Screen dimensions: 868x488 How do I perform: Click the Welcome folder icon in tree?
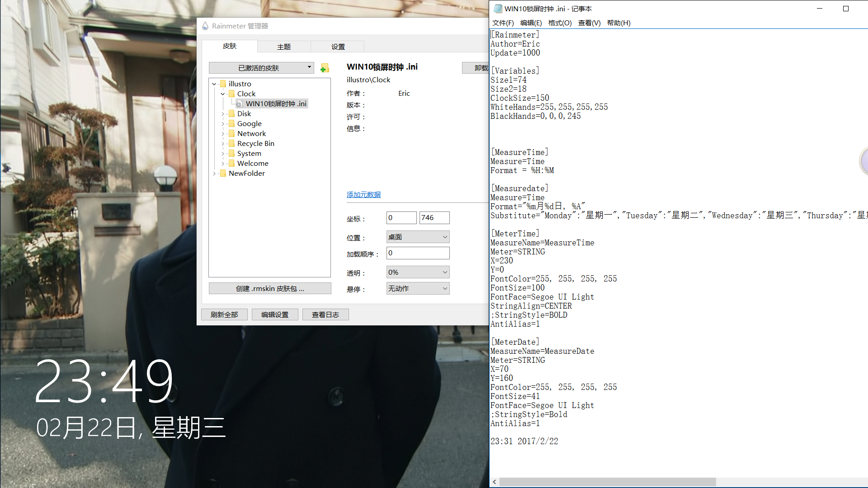point(231,164)
